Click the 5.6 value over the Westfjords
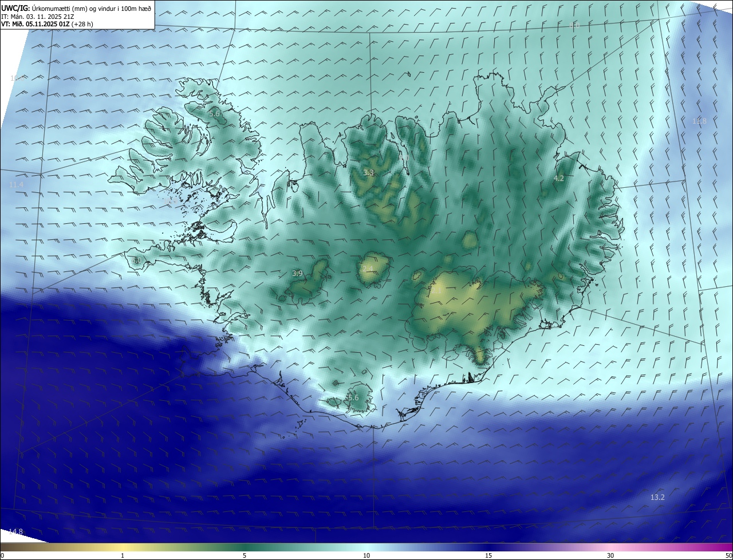 (x=214, y=114)
